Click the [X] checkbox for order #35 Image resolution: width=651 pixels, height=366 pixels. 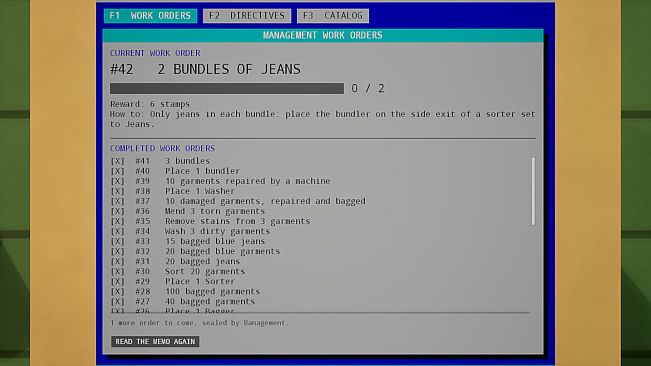(117, 221)
